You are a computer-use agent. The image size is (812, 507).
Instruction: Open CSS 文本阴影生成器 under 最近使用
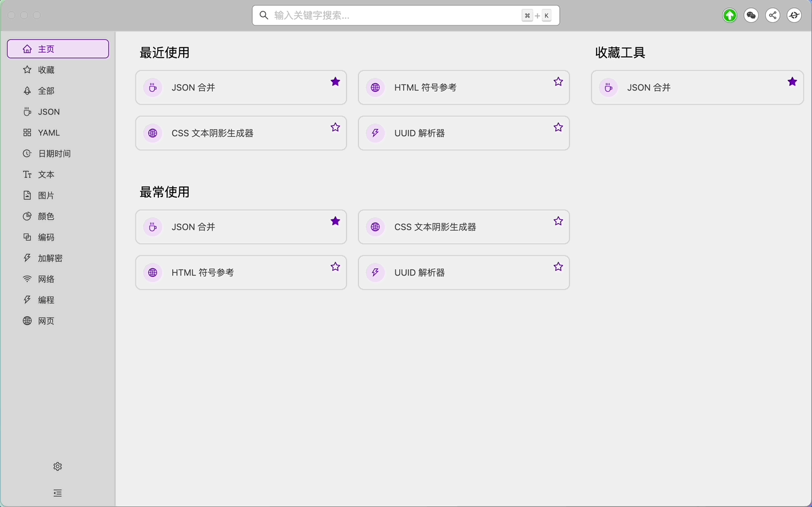[241, 133]
